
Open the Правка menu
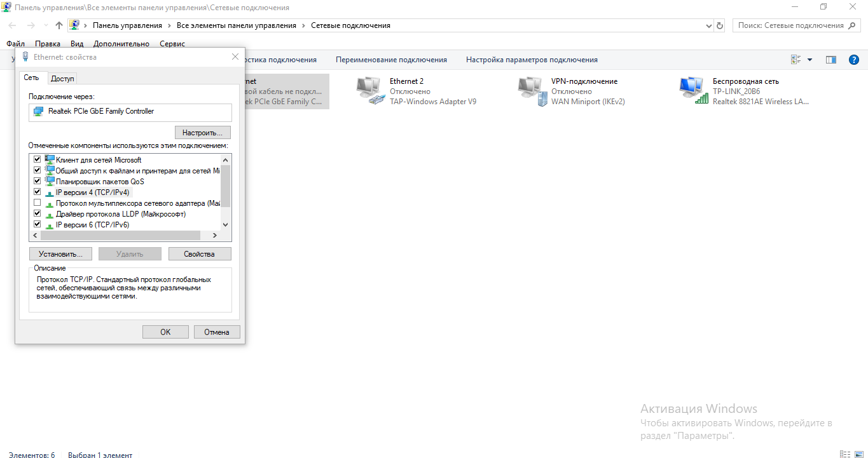pos(48,44)
